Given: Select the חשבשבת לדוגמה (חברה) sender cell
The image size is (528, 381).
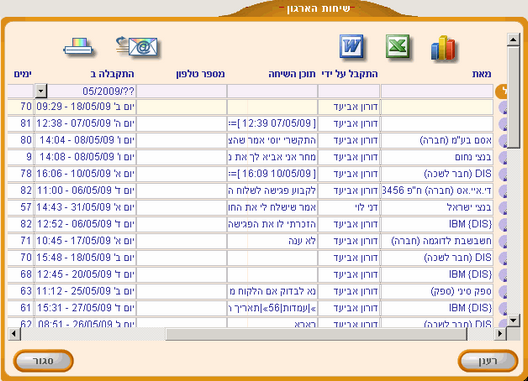Looking at the screenshot, I should tap(437, 241).
